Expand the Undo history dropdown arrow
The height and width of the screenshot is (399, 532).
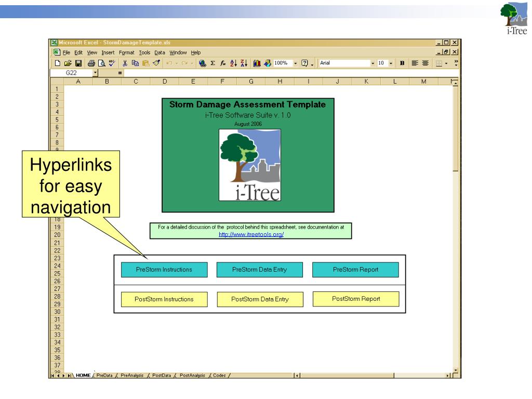(177, 63)
